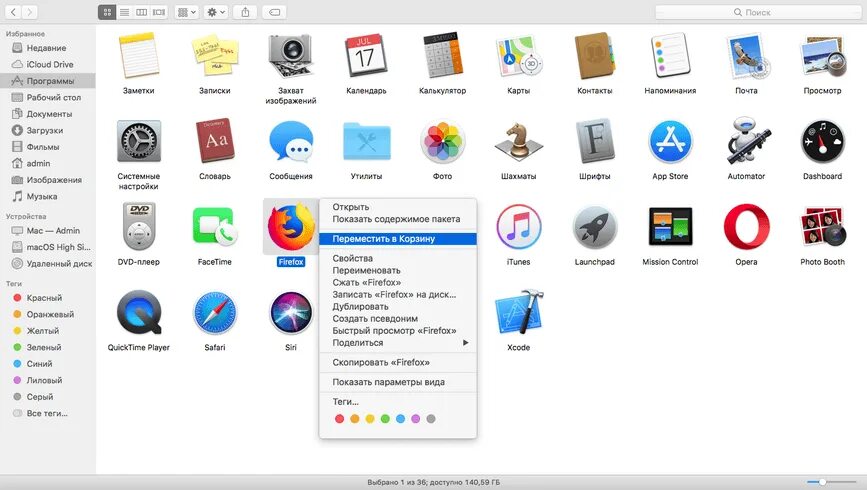Switch to list view in toolbar
The height and width of the screenshot is (490, 867).
(124, 12)
